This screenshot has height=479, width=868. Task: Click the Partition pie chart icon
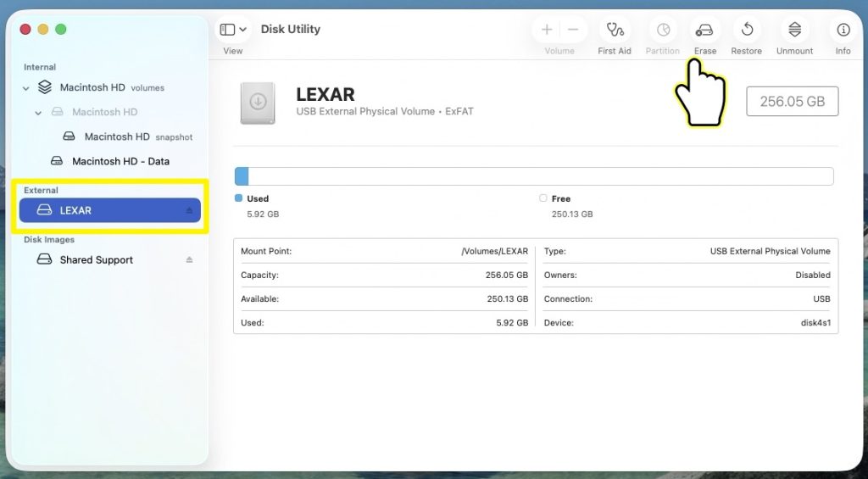pyautogui.click(x=663, y=31)
